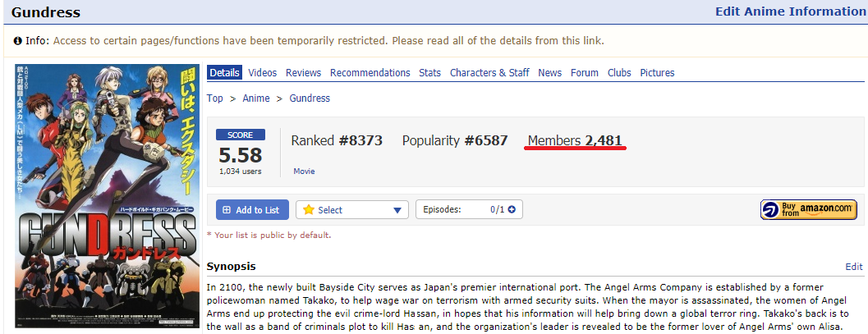The height and width of the screenshot is (334, 868).
Task: Click the Add to List button
Action: pos(252,209)
